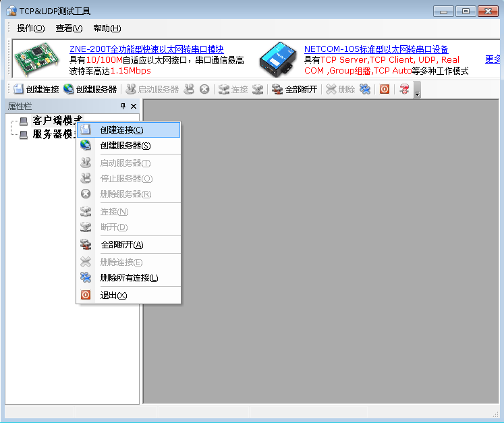Open the 查看(V) menu
The image size is (504, 423).
(69, 28)
